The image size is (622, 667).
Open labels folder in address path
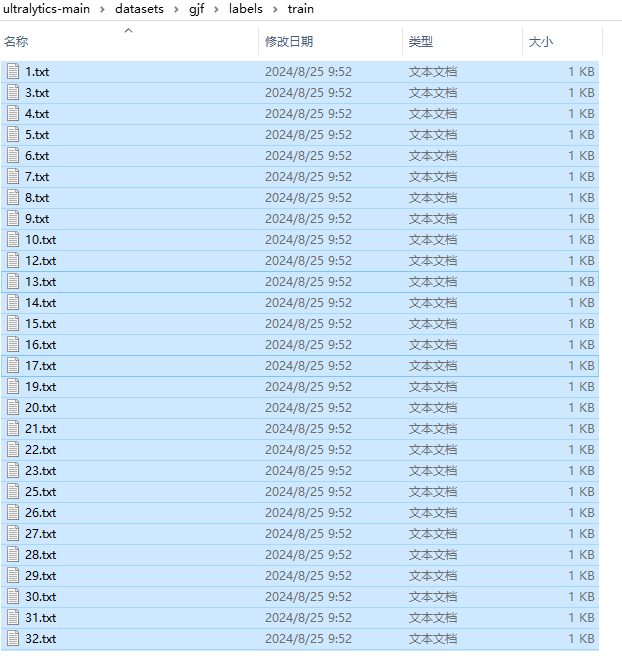(x=245, y=9)
